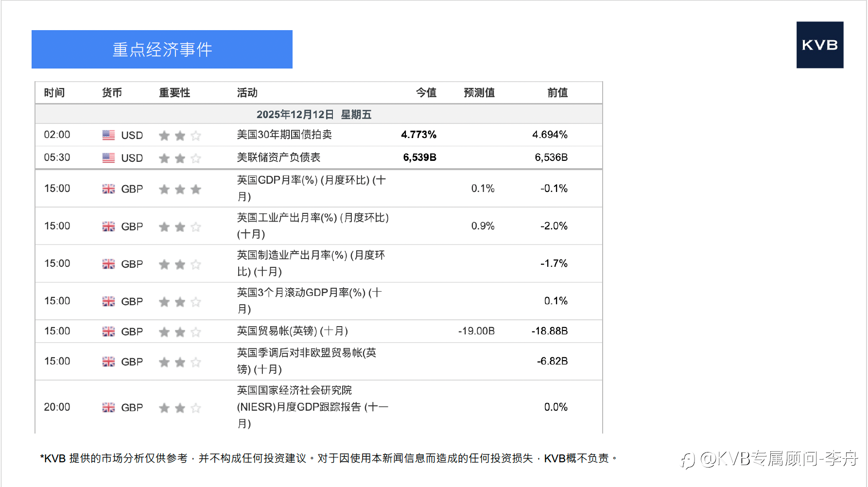Click the KVB logo in the corner
This screenshot has height=487, width=868.
(819, 45)
